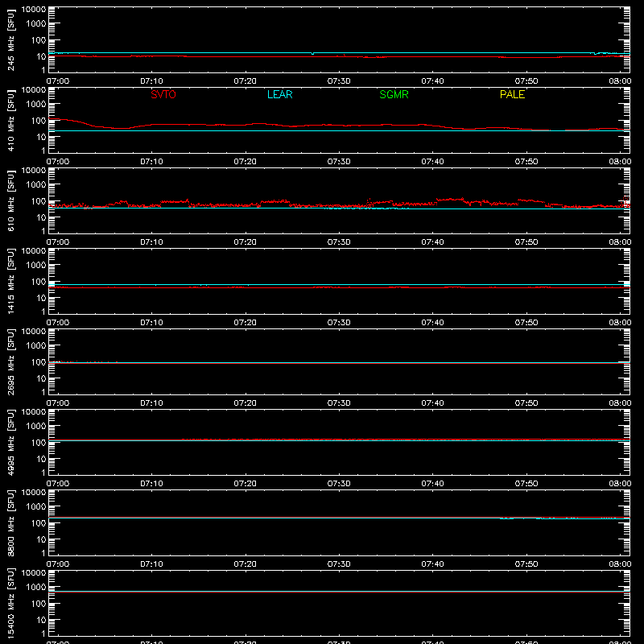Image resolution: width=644 pixels, height=644 pixels.
Task: Click 07:00 tick under the 4995 MHz plot
Action: (58, 484)
